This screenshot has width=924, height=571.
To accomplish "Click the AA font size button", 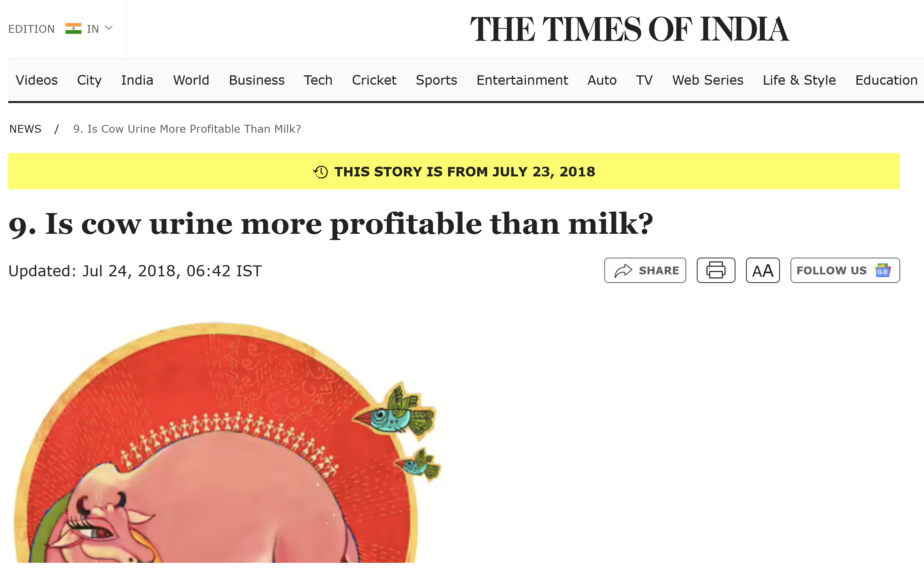I will (762, 270).
